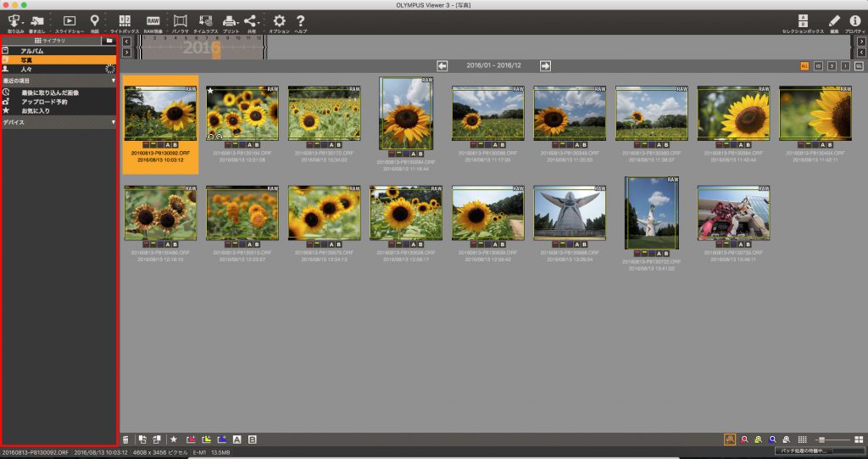Viewport: 868px width, 459px height.
Task: Click timeline left chevron at top left
Action: [x=127, y=42]
